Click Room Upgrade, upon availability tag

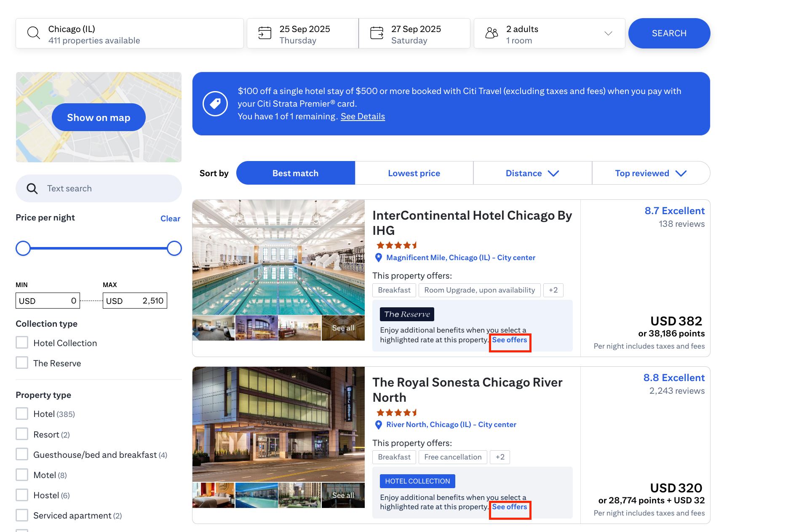tap(480, 290)
